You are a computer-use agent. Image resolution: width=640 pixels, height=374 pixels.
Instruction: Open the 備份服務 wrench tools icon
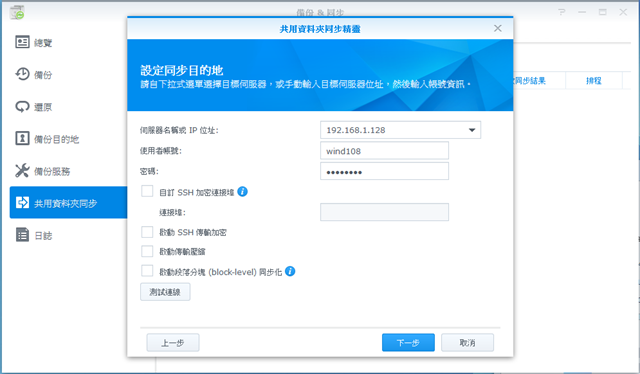[22, 171]
